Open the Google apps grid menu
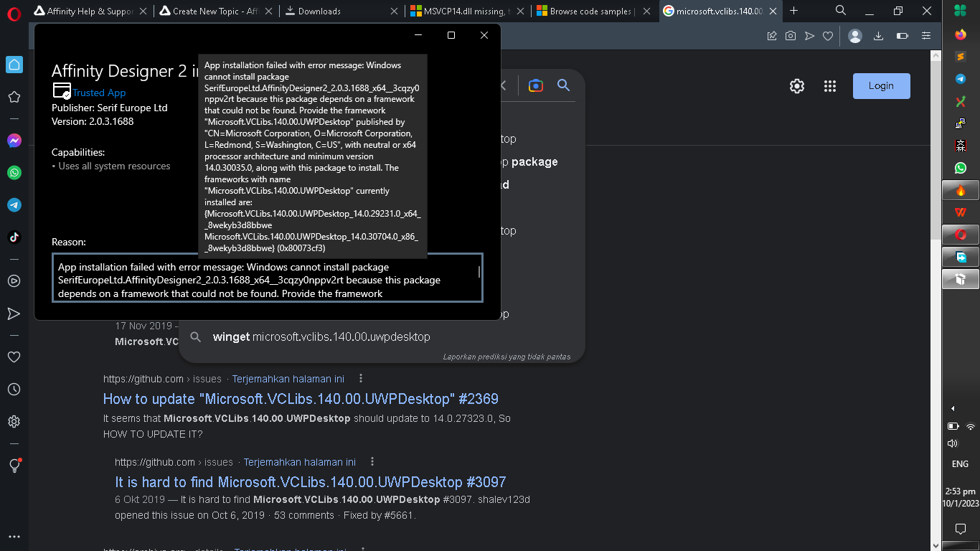980x551 pixels. point(830,85)
